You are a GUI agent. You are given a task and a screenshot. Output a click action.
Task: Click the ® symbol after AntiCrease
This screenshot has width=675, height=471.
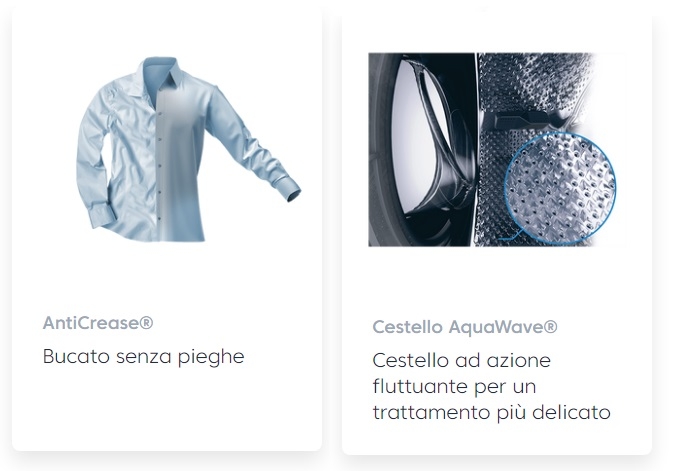[146, 322]
